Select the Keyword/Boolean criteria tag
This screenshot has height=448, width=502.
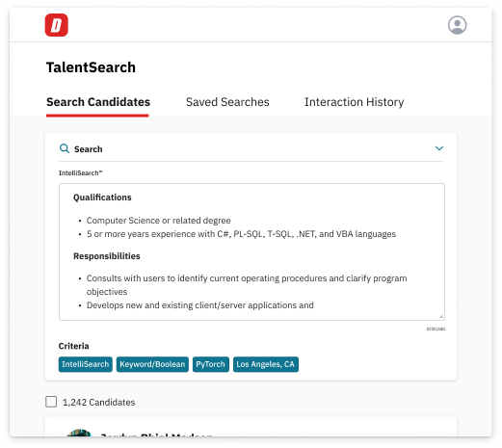152,364
